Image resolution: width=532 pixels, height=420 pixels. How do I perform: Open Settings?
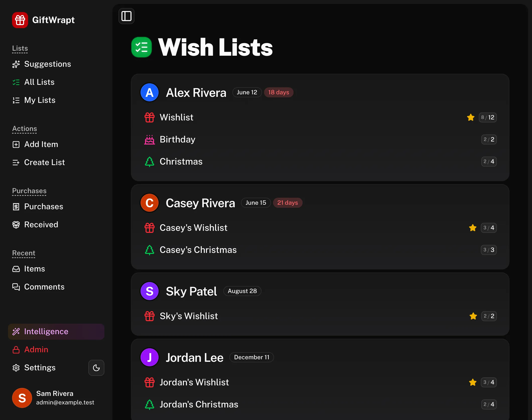[x=48, y=368]
